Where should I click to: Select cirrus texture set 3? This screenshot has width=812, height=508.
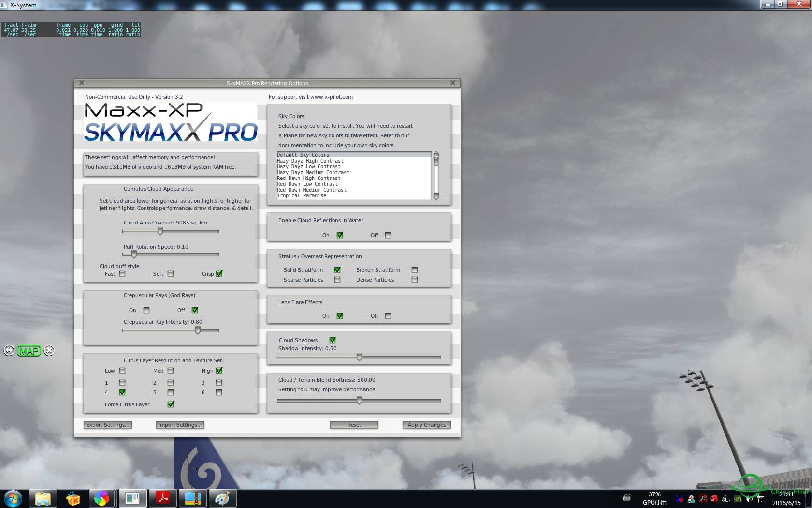point(219,383)
